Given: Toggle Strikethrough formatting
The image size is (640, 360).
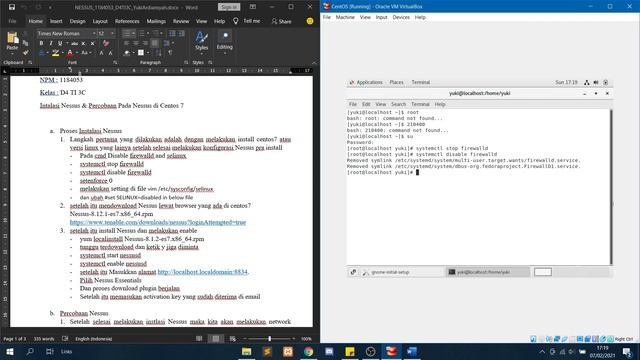Looking at the screenshot, I should [74, 43].
